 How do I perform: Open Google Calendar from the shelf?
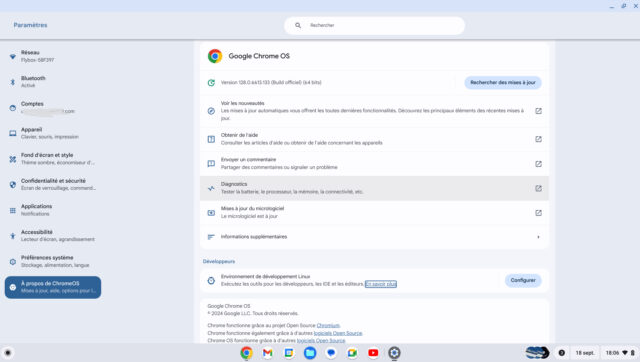(x=289, y=353)
